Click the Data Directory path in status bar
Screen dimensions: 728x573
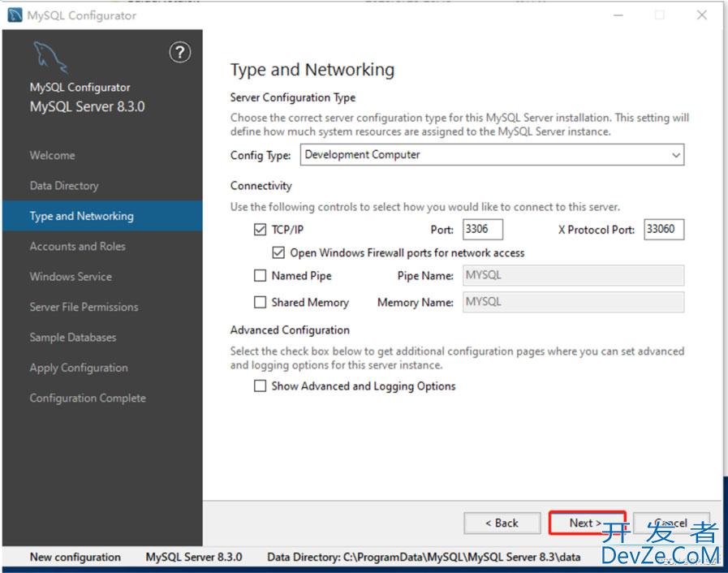coord(424,557)
